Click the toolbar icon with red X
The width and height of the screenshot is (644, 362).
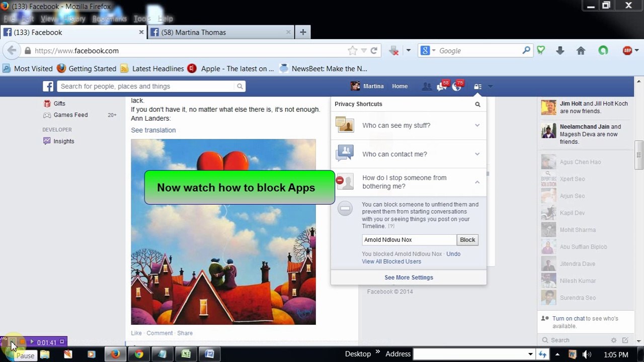(394, 51)
